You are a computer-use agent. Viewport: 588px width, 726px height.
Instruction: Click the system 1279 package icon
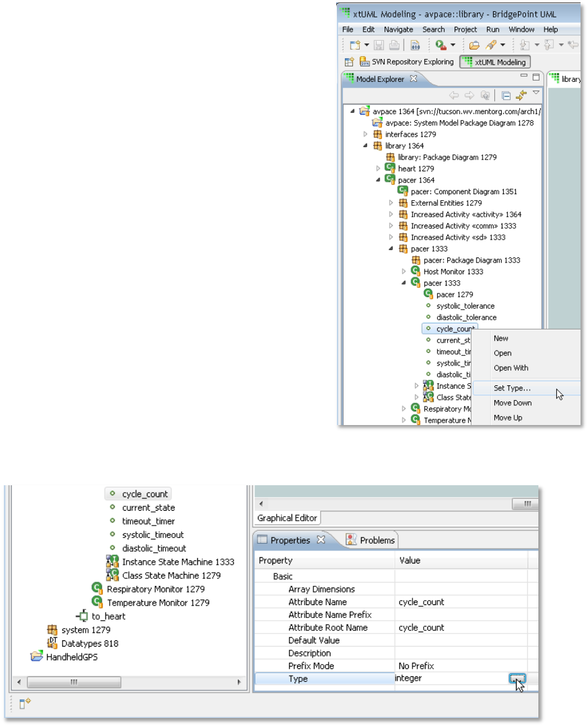click(x=52, y=630)
